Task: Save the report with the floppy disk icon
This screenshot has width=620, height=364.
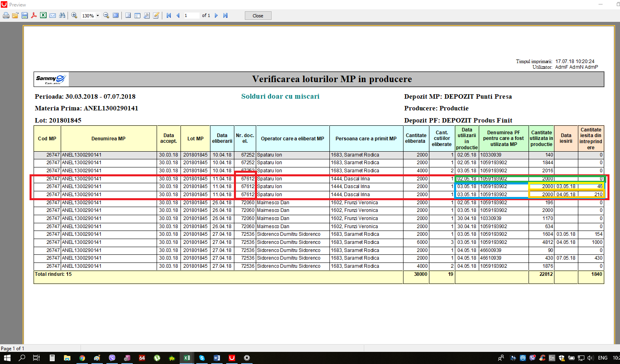Action: tap(25, 15)
